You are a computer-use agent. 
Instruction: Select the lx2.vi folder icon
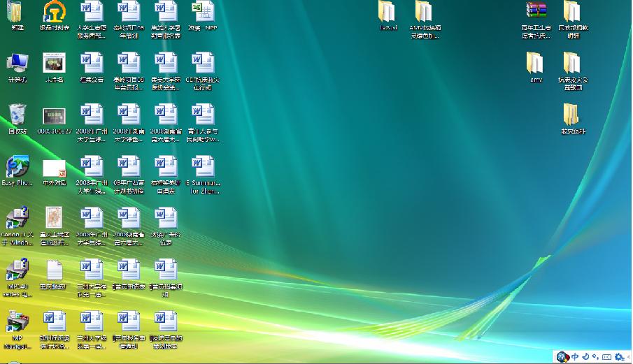pos(387,11)
